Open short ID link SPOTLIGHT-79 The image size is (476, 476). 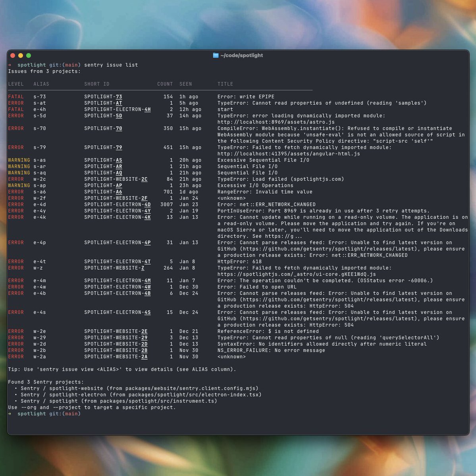coord(103,148)
